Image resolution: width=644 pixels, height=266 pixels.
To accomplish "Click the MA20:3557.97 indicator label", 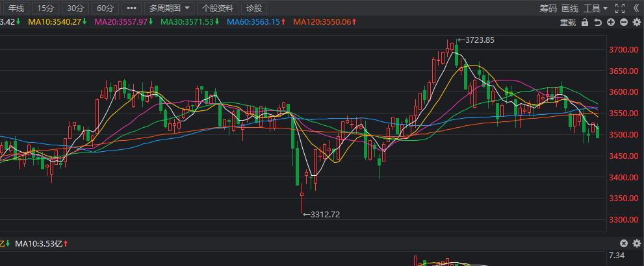I will [x=124, y=21].
